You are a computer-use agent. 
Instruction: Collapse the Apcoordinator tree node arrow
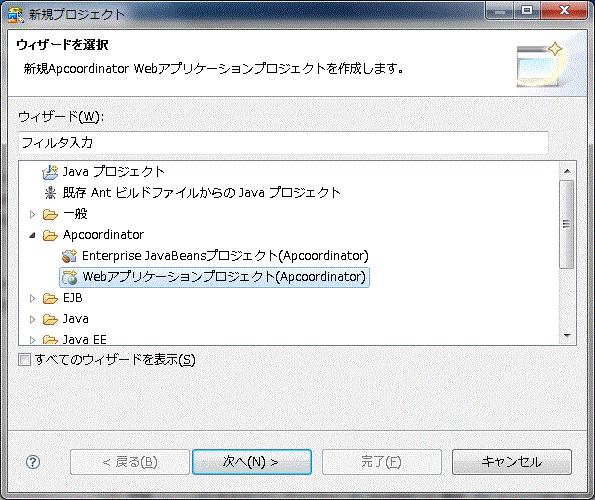tap(32, 236)
